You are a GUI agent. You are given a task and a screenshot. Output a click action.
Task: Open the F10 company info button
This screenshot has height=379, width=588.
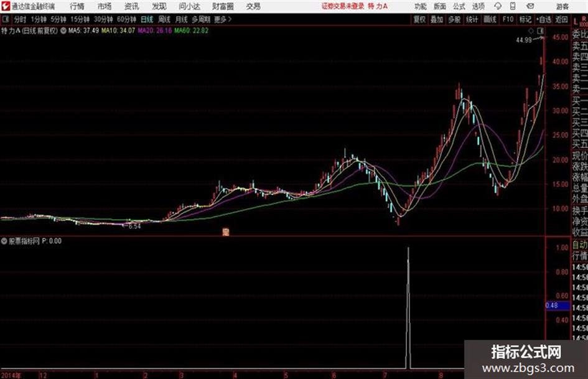[x=508, y=19]
